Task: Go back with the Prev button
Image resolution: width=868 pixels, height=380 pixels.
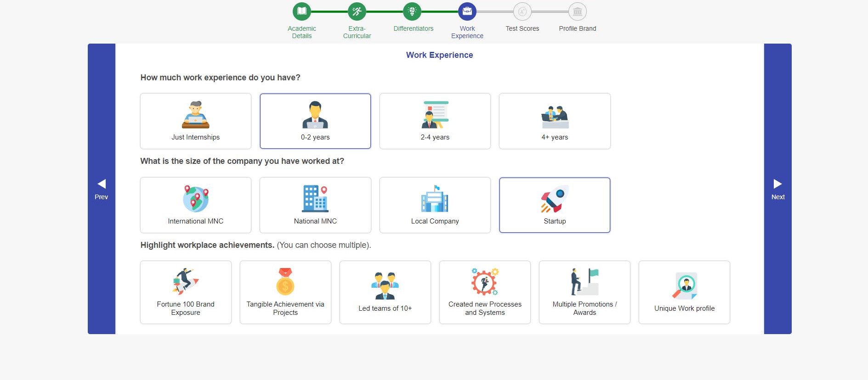Action: coord(102,189)
